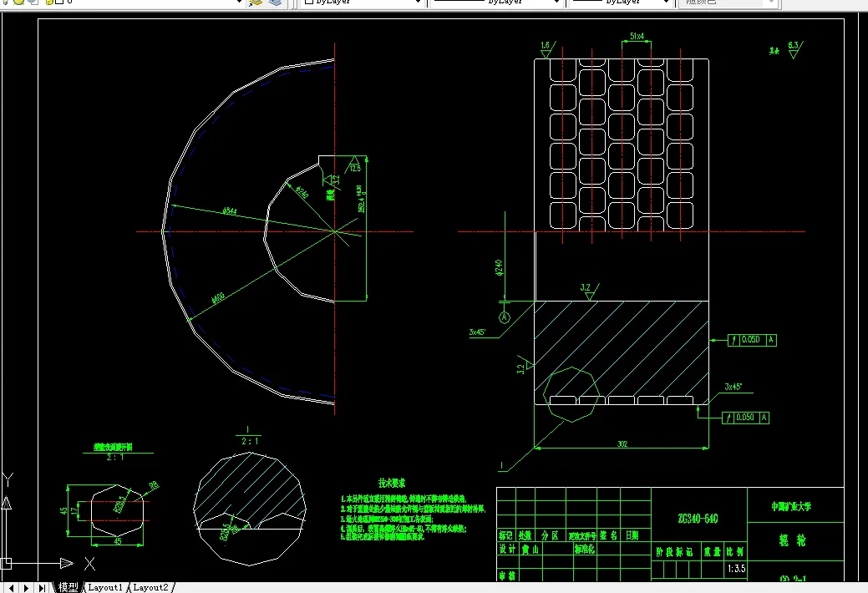Select the 12.5 surface roughness value
868x593 pixels.
tap(355, 168)
